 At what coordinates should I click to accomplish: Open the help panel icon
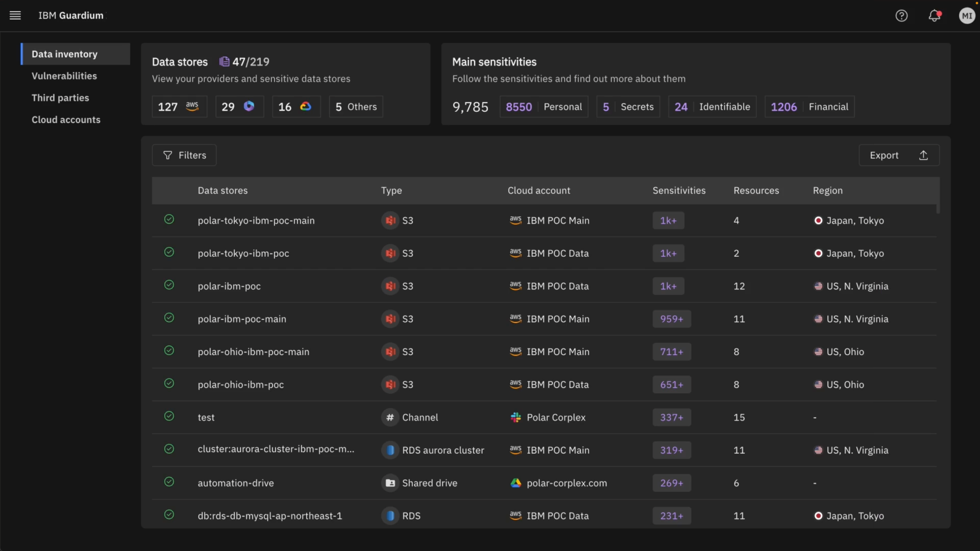coord(902,15)
